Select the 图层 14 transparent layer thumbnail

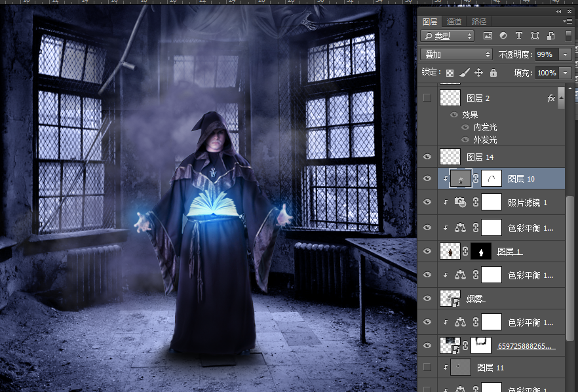coord(450,157)
